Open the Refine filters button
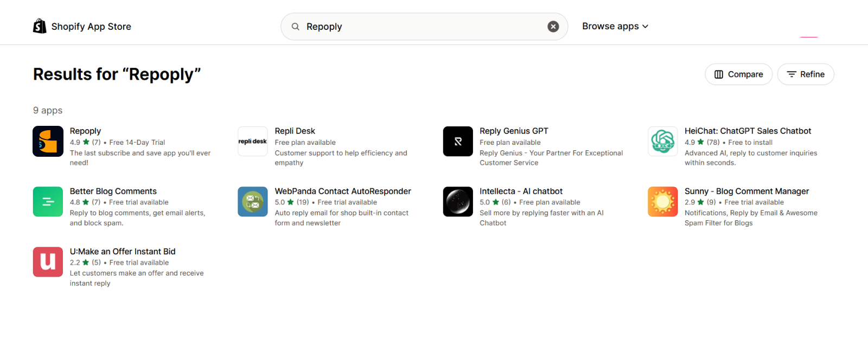Image resolution: width=868 pixels, height=339 pixels. coord(806,74)
